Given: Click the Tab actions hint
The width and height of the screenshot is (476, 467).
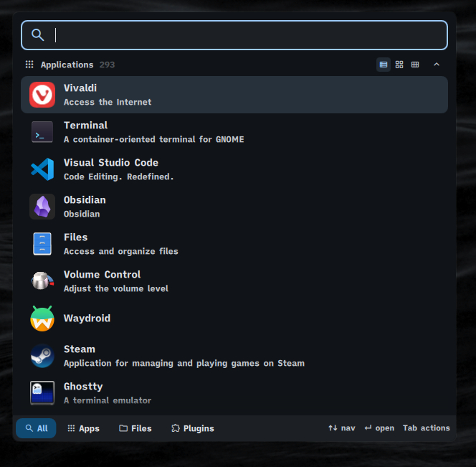Looking at the screenshot, I should pyautogui.click(x=426, y=428).
